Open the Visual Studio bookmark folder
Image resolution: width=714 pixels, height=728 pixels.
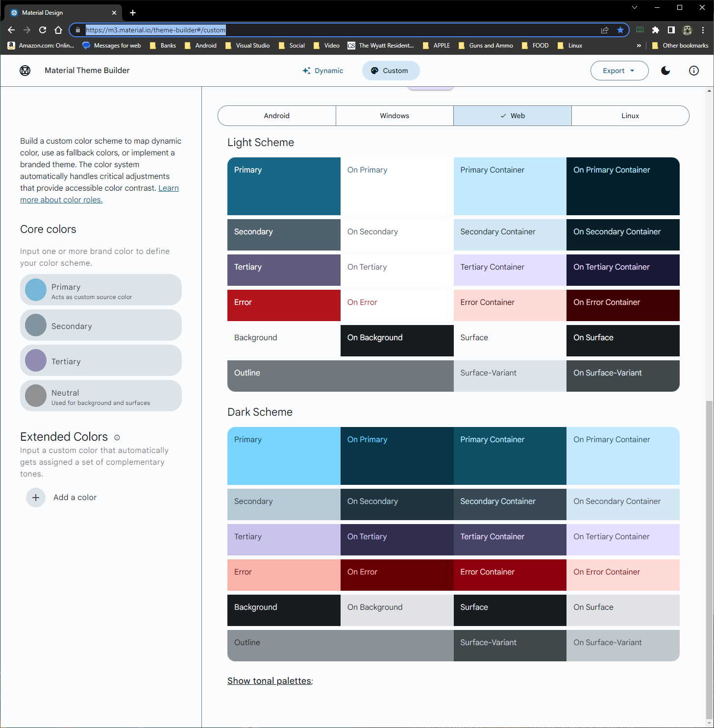[x=247, y=46]
